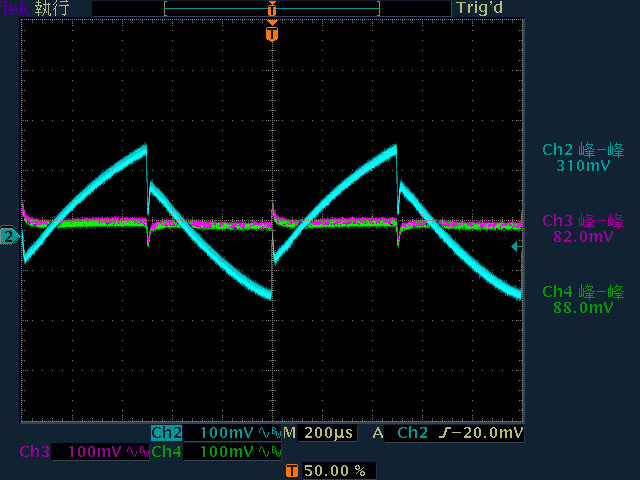Click the 執行 run status text
Screen dimensions: 640x480
coord(52,9)
